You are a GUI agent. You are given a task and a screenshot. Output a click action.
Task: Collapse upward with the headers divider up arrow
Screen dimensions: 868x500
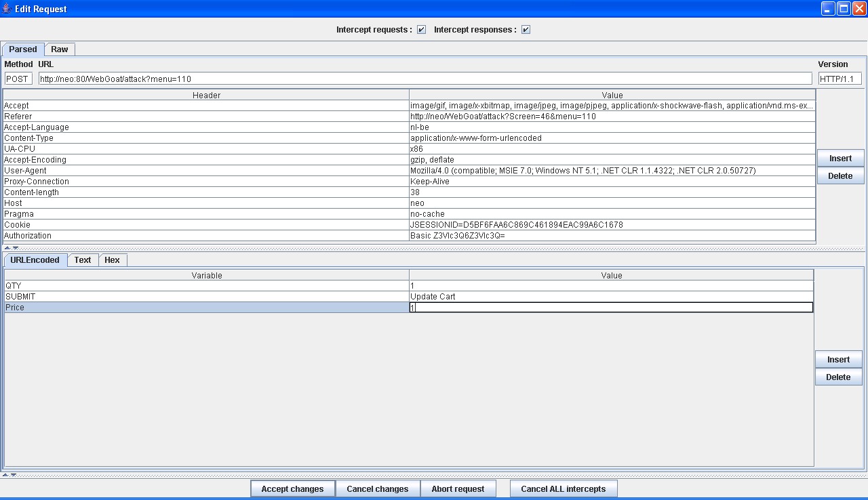coord(7,248)
